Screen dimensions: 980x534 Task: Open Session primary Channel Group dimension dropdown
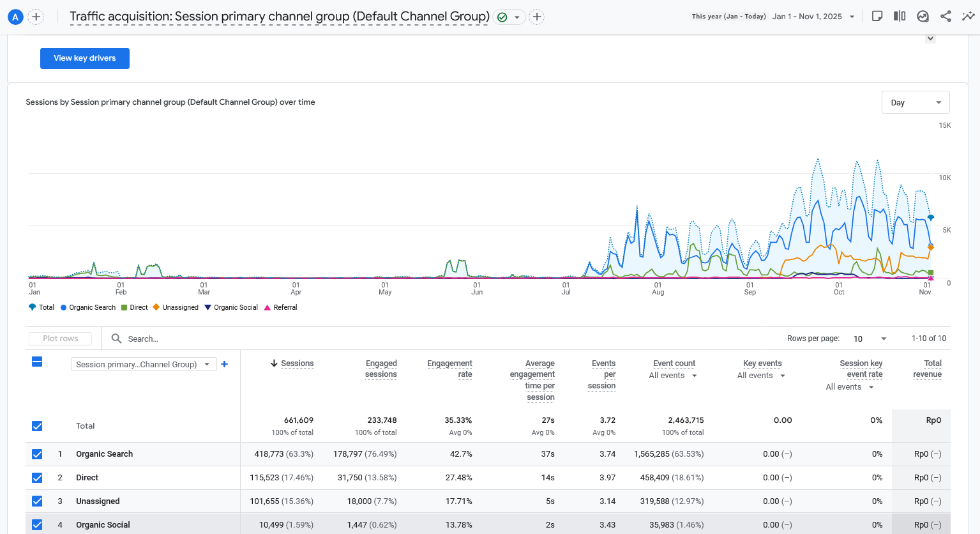(x=143, y=364)
